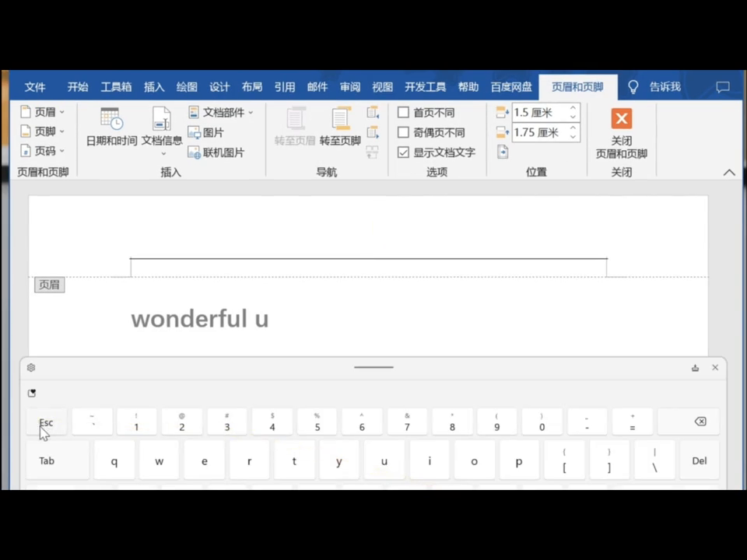Switch to the 布局 tab
747x560 pixels.
[x=252, y=86]
